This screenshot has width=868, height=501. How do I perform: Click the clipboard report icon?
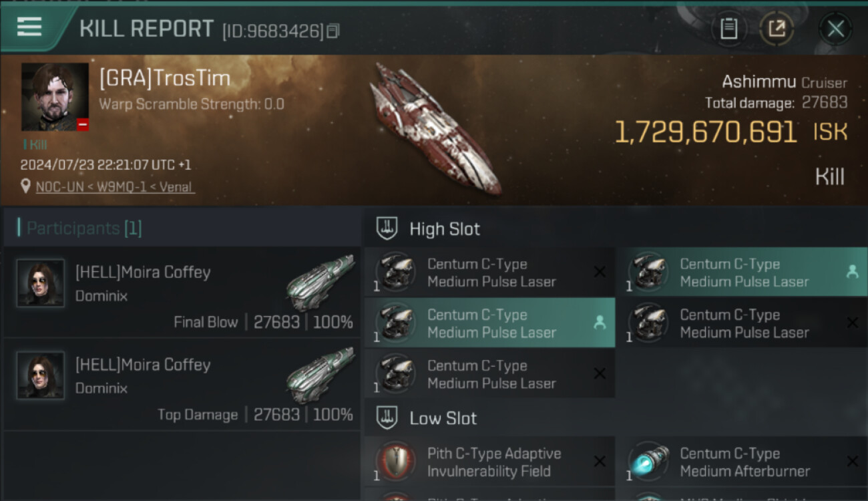728,29
